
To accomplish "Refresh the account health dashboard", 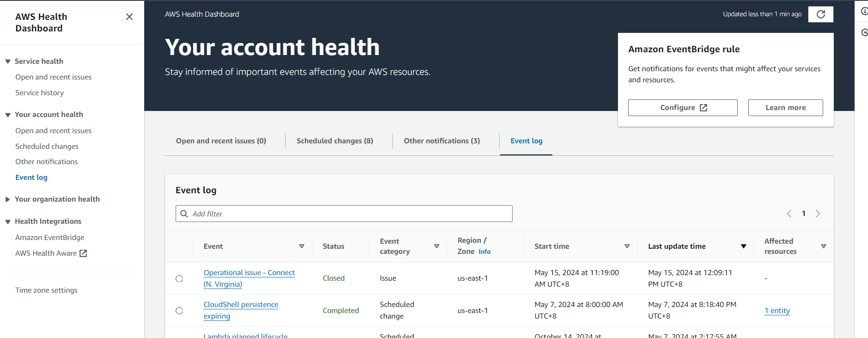I will click(x=820, y=14).
